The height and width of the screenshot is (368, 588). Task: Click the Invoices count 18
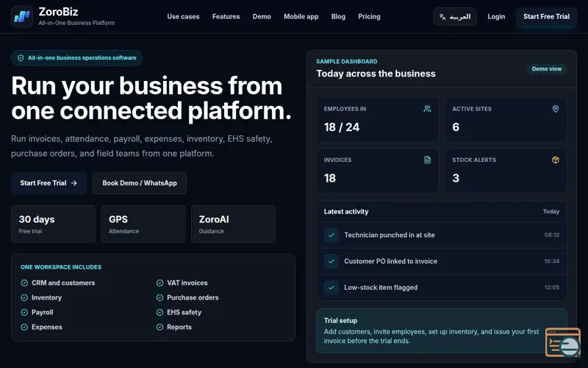(330, 178)
